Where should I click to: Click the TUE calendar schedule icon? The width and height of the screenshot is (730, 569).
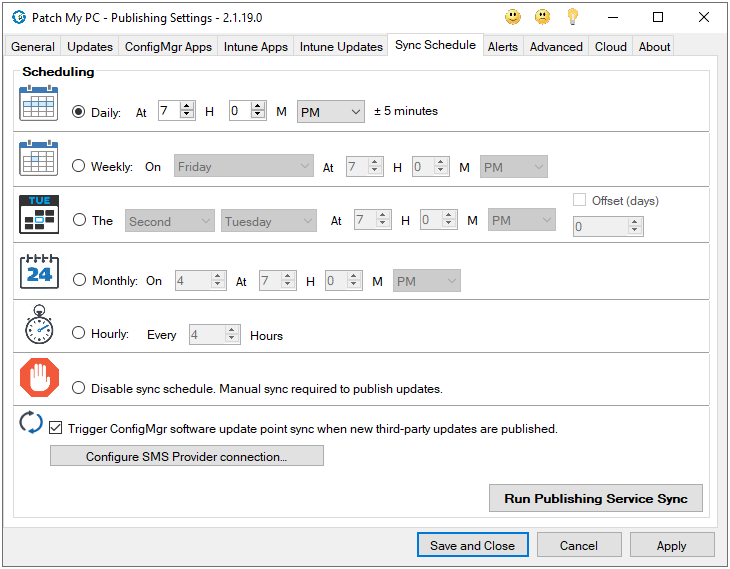click(39, 214)
